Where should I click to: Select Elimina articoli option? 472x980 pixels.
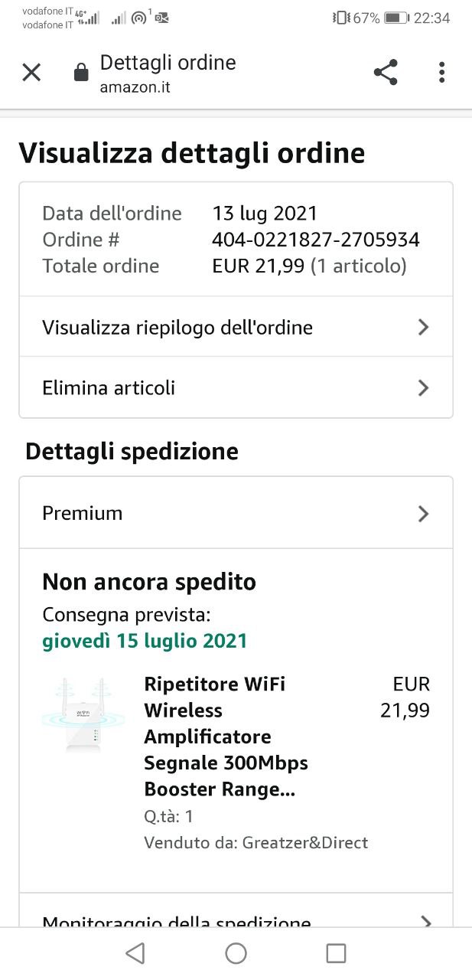[109, 387]
